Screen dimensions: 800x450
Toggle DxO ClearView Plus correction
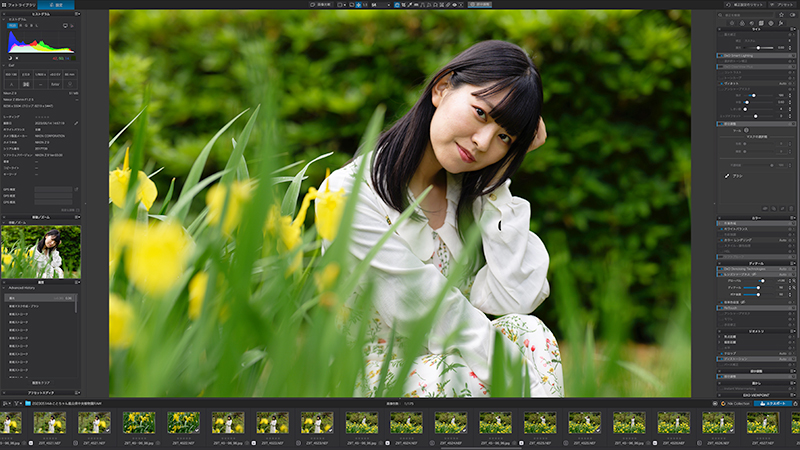click(x=720, y=66)
